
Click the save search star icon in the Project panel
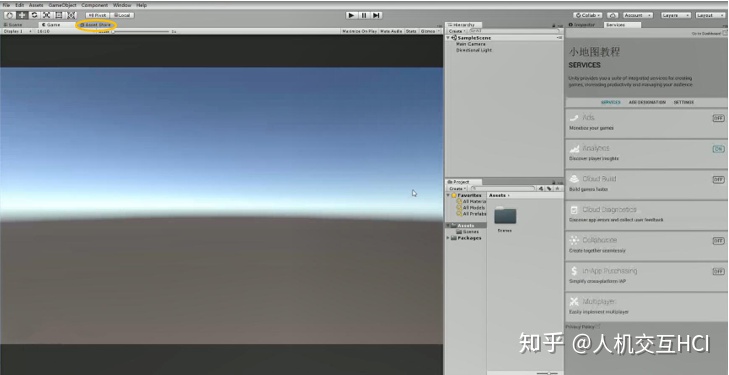click(557, 189)
